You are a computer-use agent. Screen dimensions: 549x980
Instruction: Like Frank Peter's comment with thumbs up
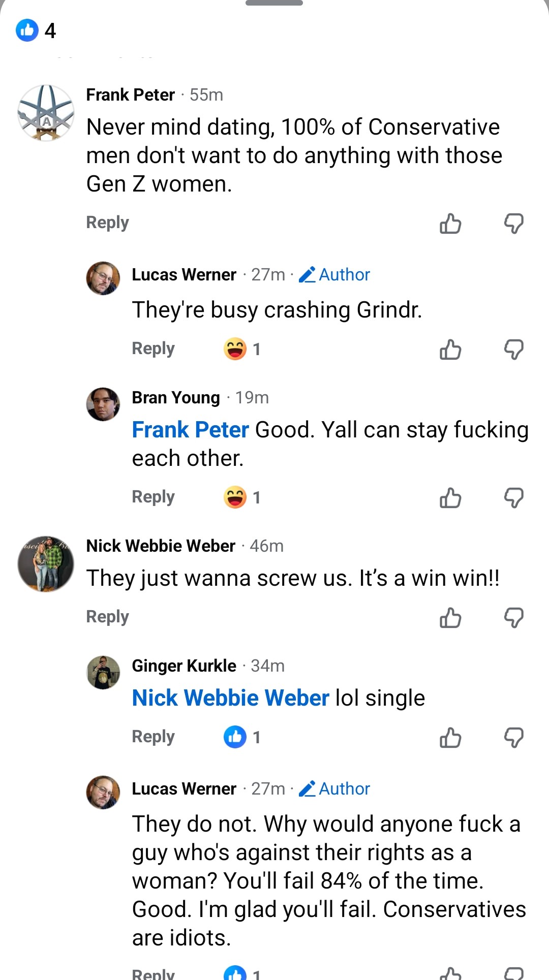pos(450,223)
